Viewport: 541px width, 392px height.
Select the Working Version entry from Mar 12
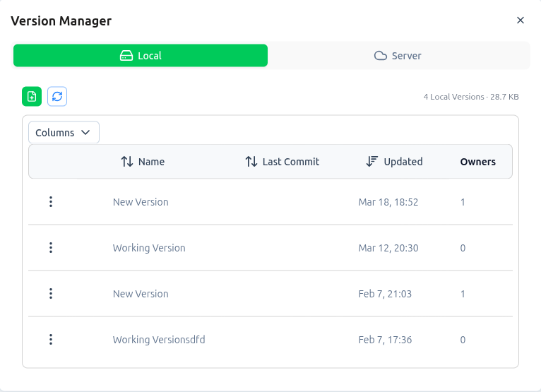click(x=149, y=248)
